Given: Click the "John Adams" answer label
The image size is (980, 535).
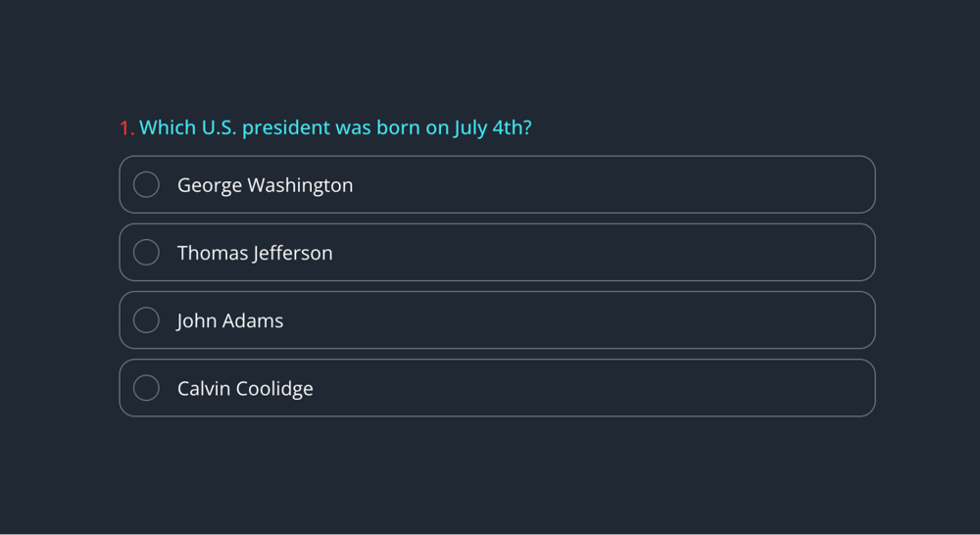Looking at the screenshot, I should (x=230, y=320).
